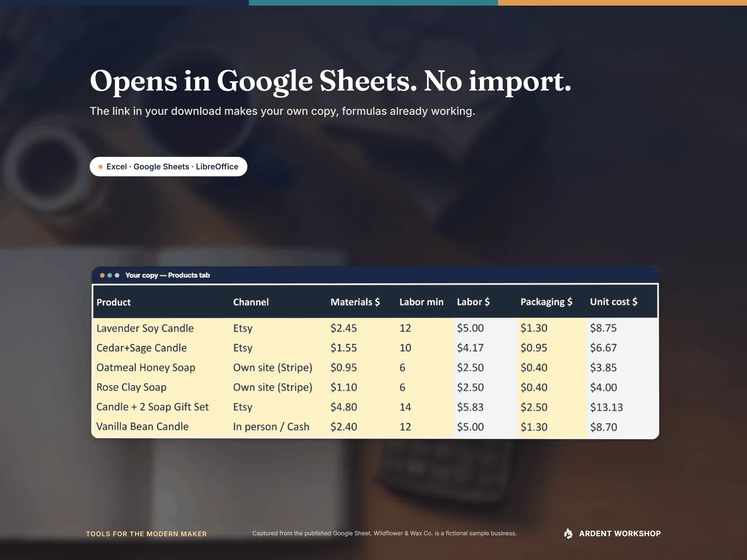Select the Rose Clay Soap product cell
This screenshot has width=747, height=560.
[131, 387]
